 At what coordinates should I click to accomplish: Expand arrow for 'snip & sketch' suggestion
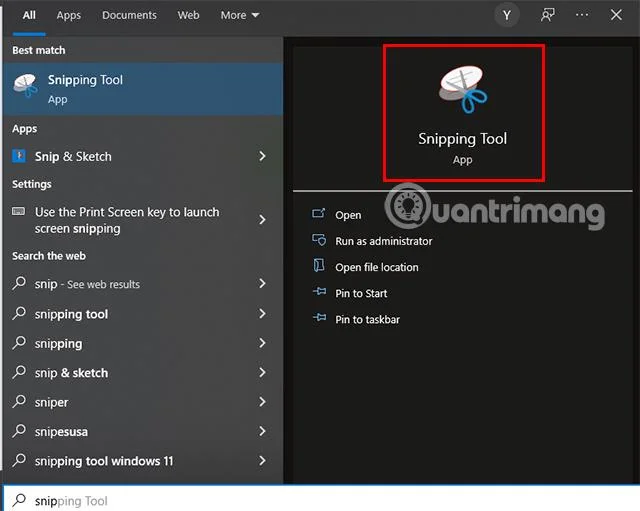coord(262,373)
